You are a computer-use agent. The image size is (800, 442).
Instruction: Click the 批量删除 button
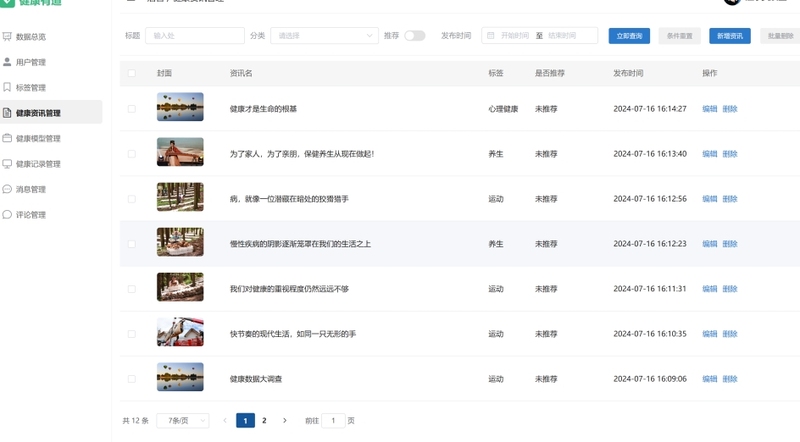[780, 36]
